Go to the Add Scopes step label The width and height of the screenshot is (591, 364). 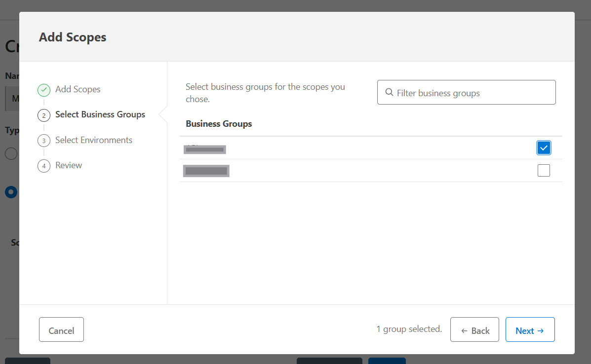(x=78, y=89)
